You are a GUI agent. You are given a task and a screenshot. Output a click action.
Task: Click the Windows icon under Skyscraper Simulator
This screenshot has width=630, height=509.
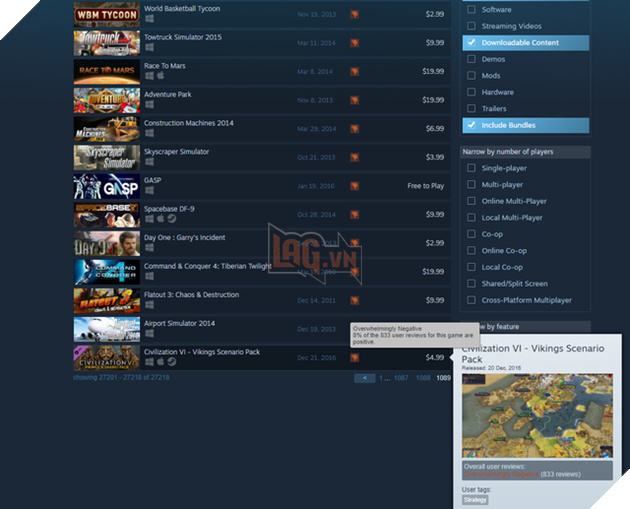(x=149, y=162)
